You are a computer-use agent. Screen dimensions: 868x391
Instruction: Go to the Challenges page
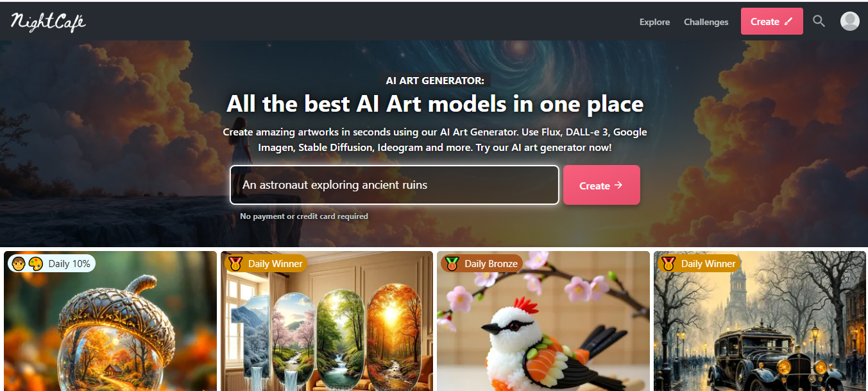(x=706, y=22)
